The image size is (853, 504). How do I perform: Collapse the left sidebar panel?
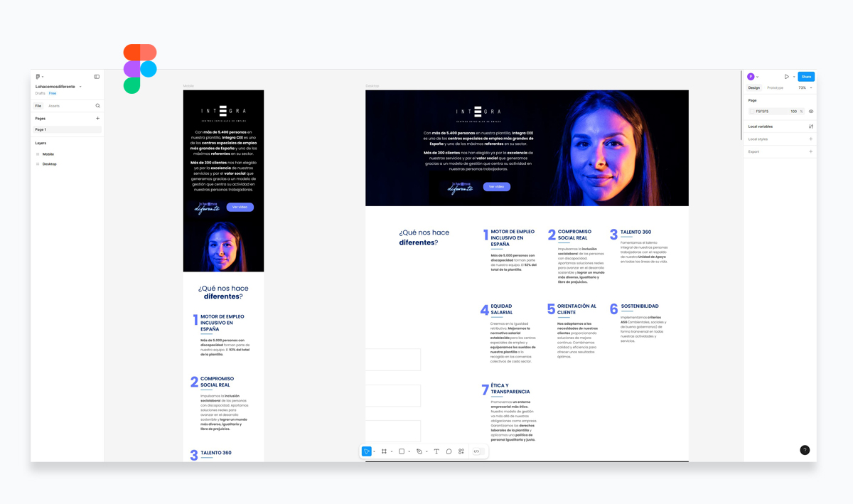click(x=97, y=76)
